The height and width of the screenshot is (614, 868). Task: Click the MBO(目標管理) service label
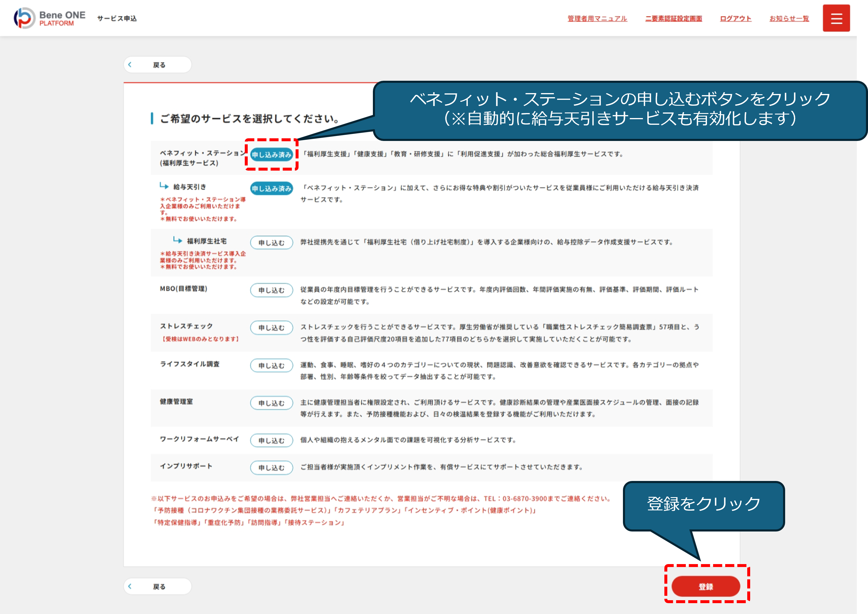tap(184, 288)
